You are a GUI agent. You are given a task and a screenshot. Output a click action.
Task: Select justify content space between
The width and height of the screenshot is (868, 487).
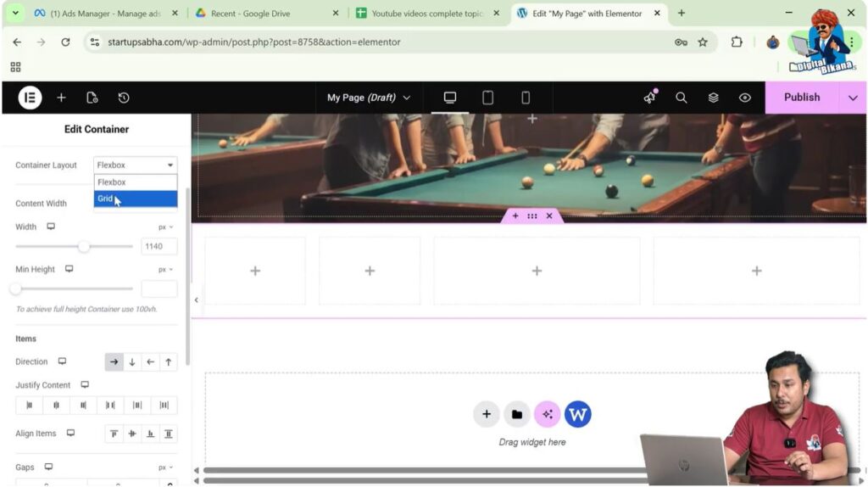110,405
